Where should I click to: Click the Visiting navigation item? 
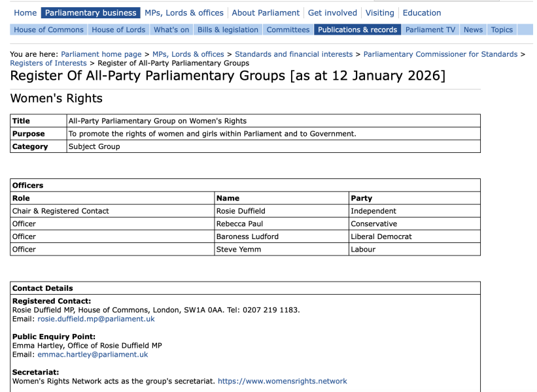coord(379,12)
